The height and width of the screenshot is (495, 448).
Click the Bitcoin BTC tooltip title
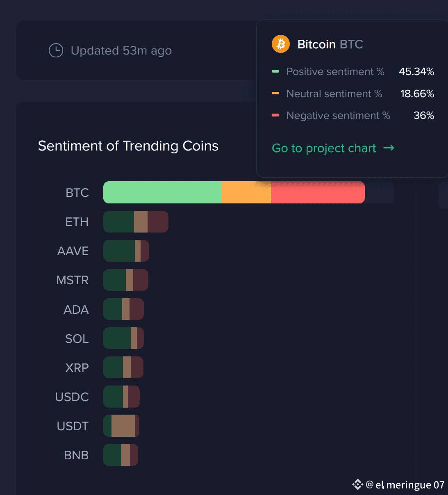(x=330, y=44)
